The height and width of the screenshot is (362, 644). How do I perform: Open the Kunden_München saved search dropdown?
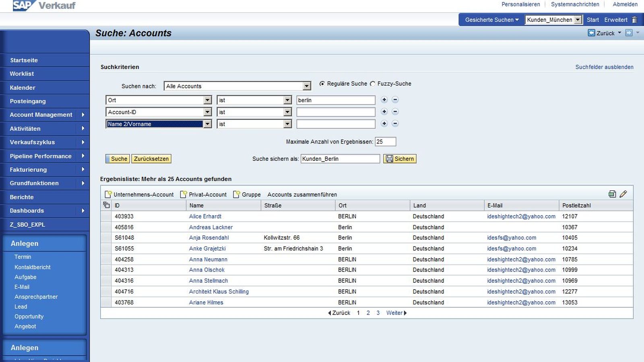[x=578, y=20]
